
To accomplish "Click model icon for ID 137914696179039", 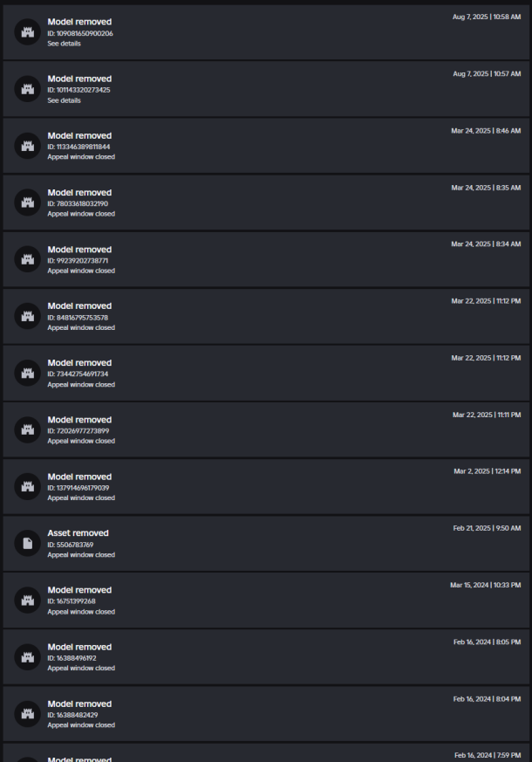I will [27, 487].
